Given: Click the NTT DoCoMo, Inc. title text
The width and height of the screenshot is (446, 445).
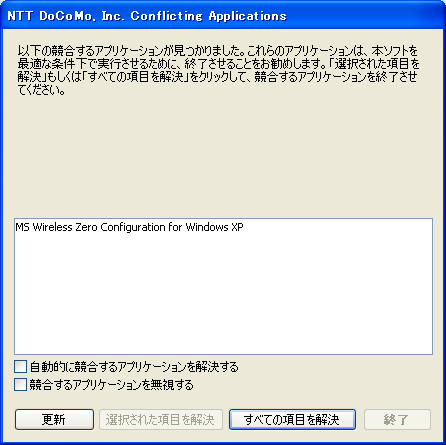Looking at the screenshot, I should [x=66, y=16].
